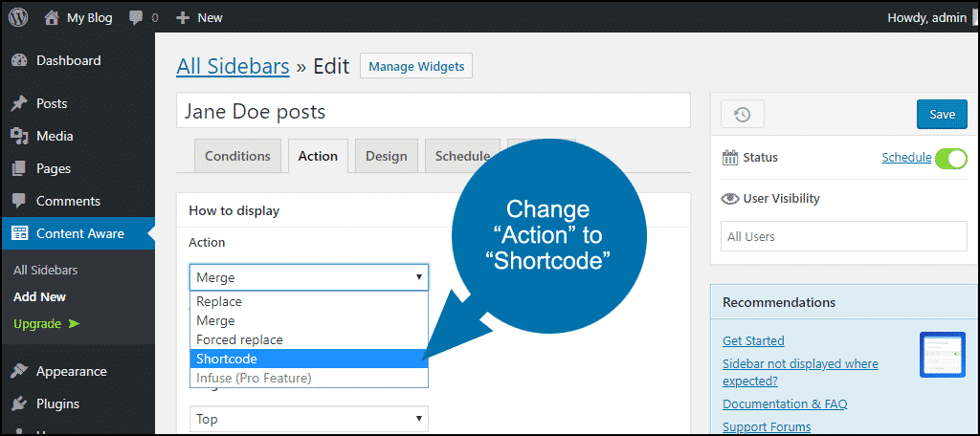Open the All Sidebars breadcrumb link
980x436 pixels.
click(234, 66)
